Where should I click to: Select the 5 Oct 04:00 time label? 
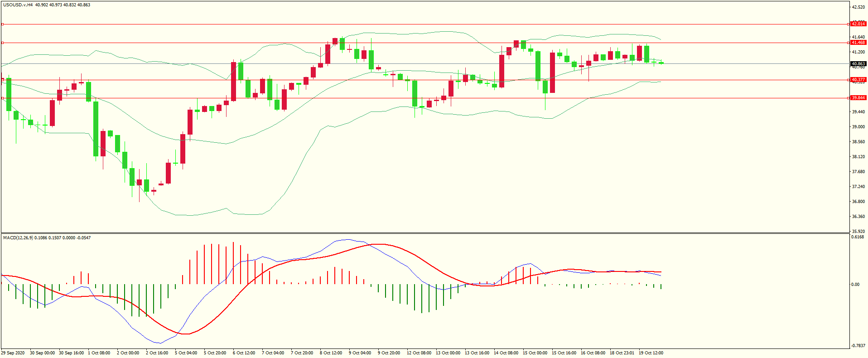click(186, 353)
